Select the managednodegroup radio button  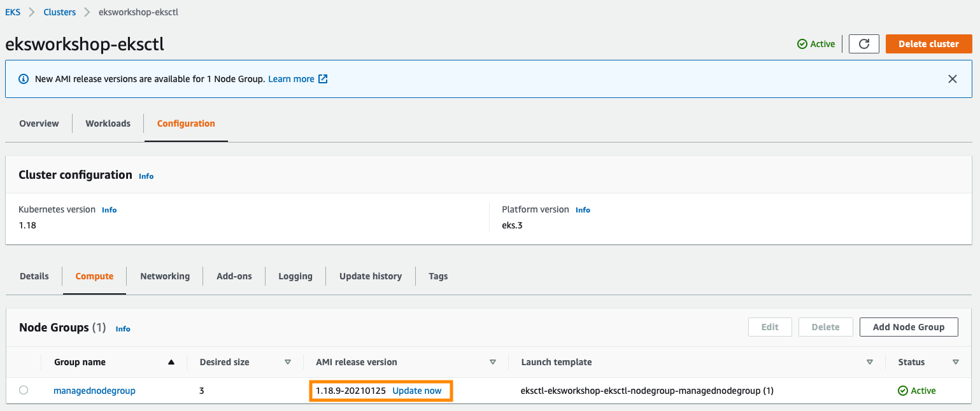pos(24,390)
